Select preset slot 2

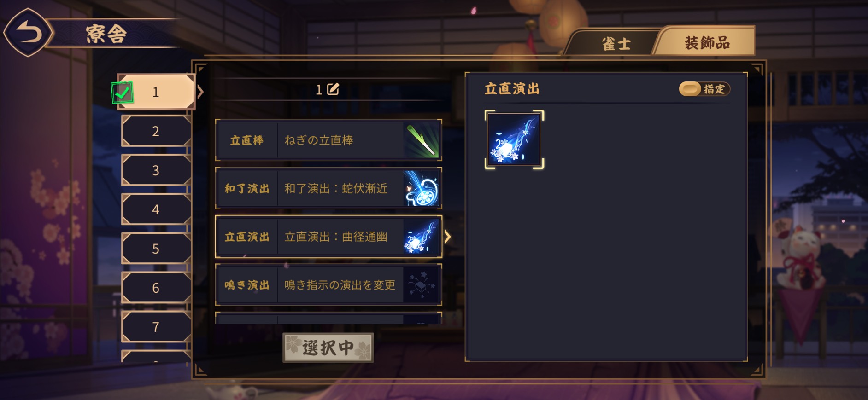coord(156,131)
